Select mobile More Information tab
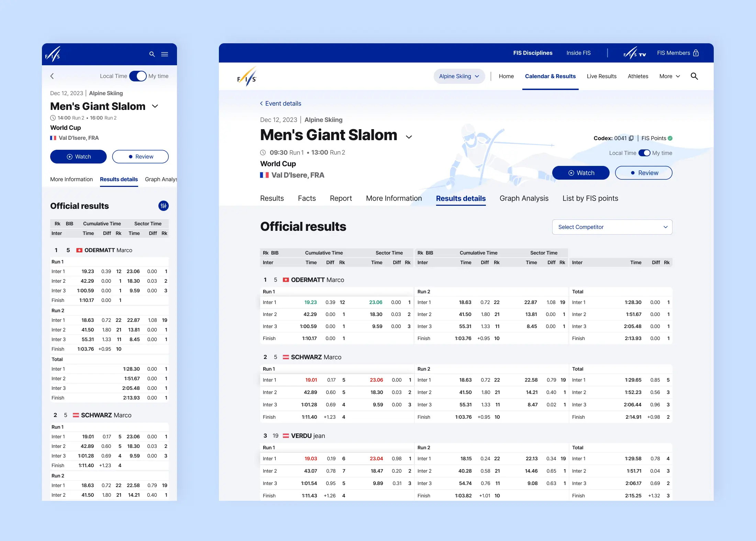Screen dimensions: 756x541 (x=71, y=179)
